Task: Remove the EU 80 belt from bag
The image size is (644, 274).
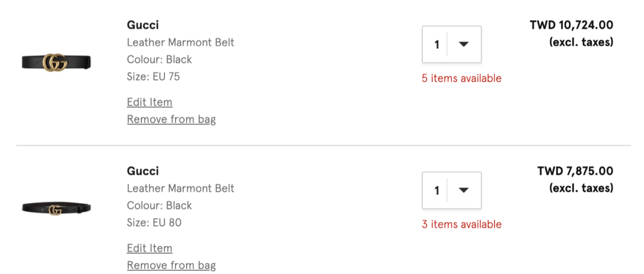Action: click(x=171, y=265)
